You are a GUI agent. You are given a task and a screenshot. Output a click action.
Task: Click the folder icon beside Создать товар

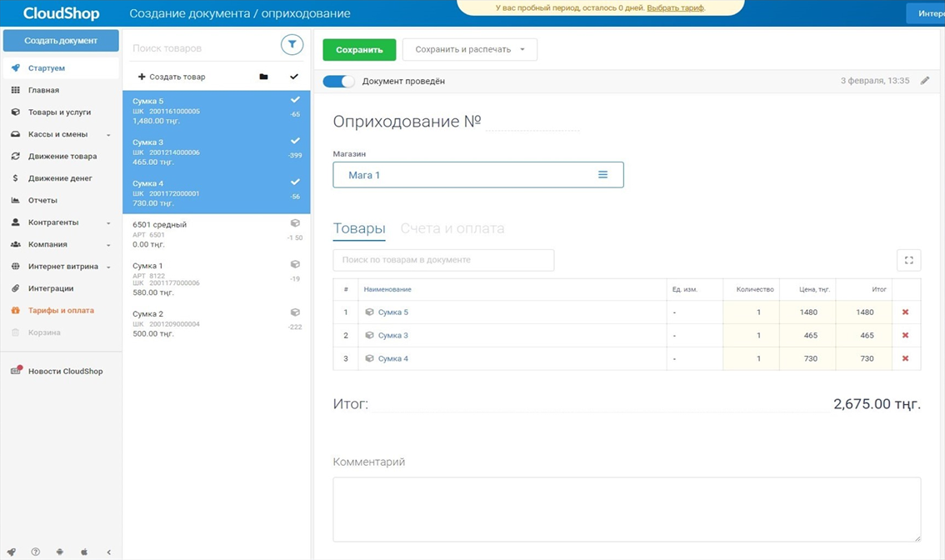[263, 77]
